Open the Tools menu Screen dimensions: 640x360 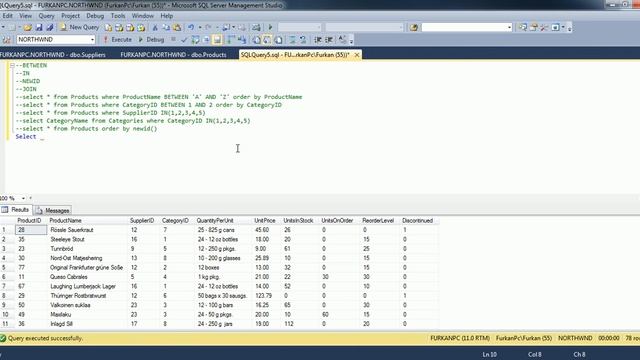(x=118, y=16)
